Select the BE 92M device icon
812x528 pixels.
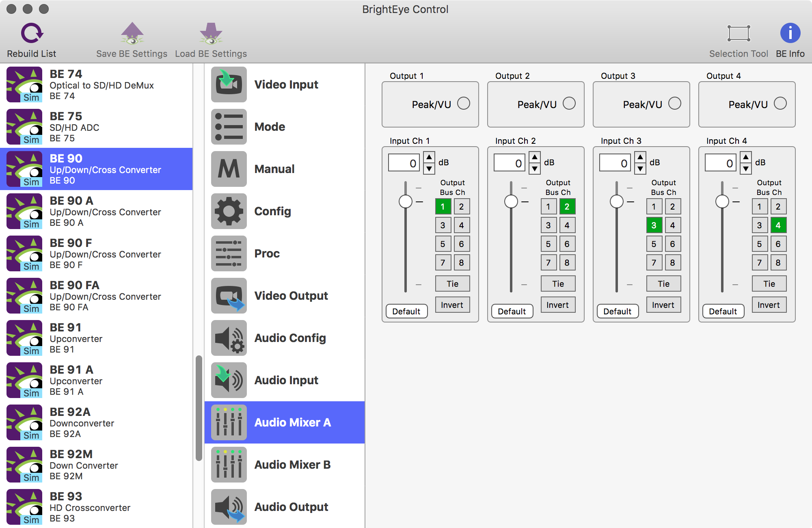click(x=24, y=465)
